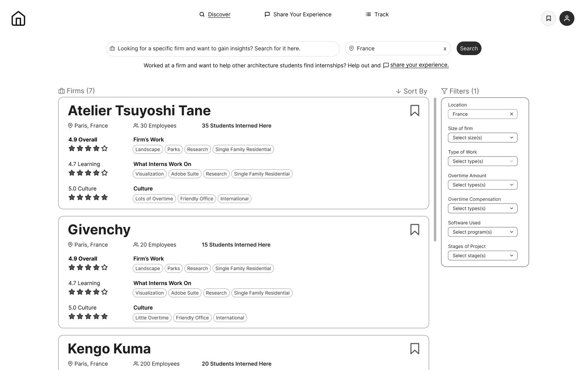Click the briefcase icon in the firm search box
This screenshot has width=588, height=383.
[x=112, y=48]
